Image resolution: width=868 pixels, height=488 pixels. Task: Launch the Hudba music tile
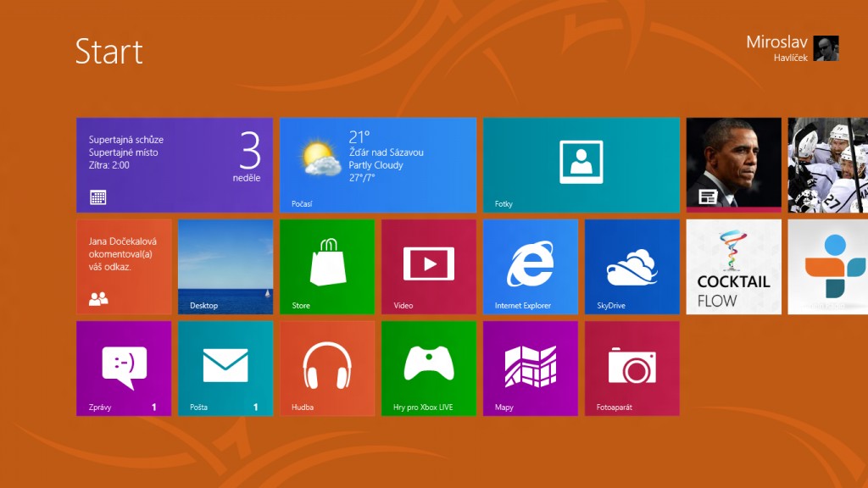(327, 369)
